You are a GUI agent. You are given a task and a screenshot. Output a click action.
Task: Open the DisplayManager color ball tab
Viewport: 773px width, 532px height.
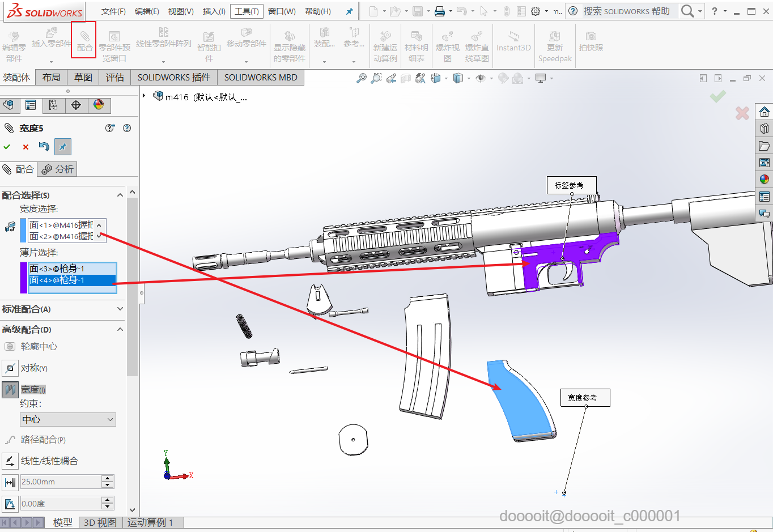point(99,105)
